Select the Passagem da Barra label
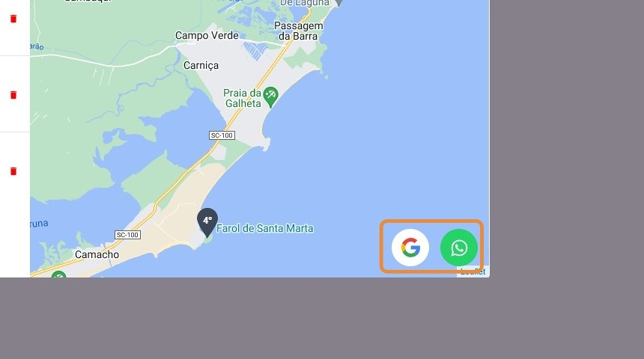This screenshot has height=359, width=644. point(299,31)
